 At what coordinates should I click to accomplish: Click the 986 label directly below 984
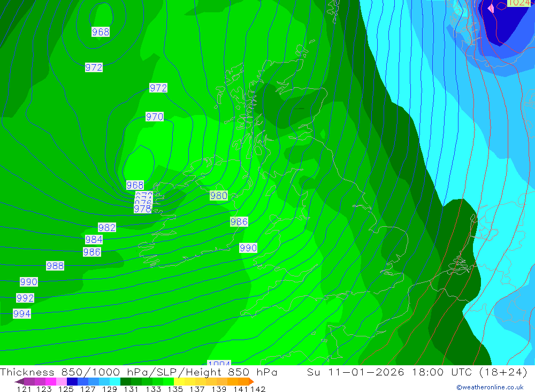[x=92, y=252]
